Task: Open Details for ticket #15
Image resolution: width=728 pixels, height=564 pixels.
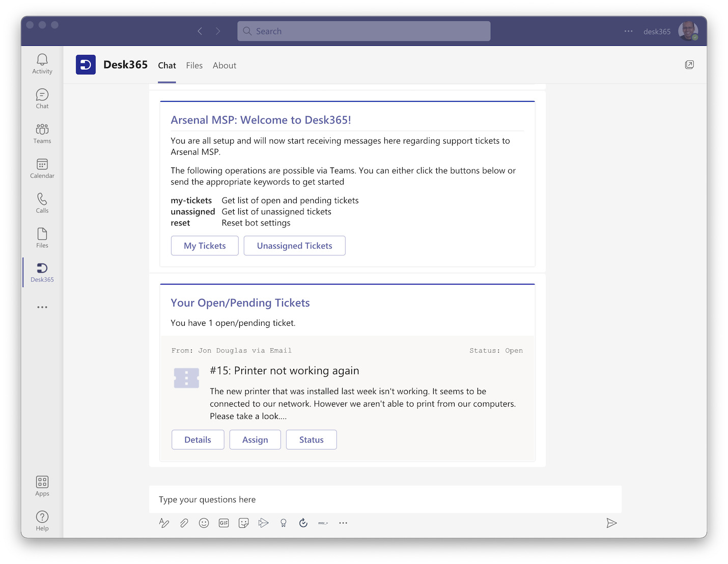Action: coord(198,440)
